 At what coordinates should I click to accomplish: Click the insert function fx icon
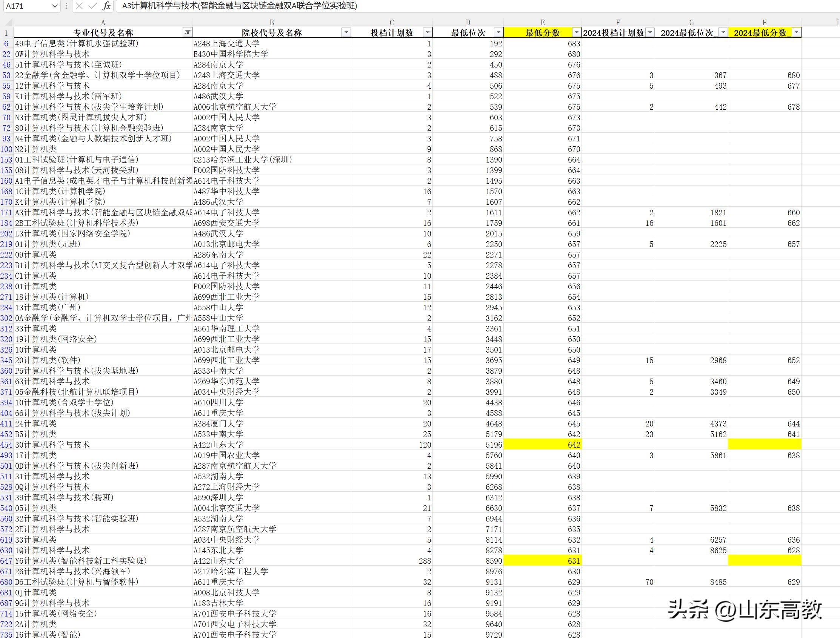click(106, 6)
